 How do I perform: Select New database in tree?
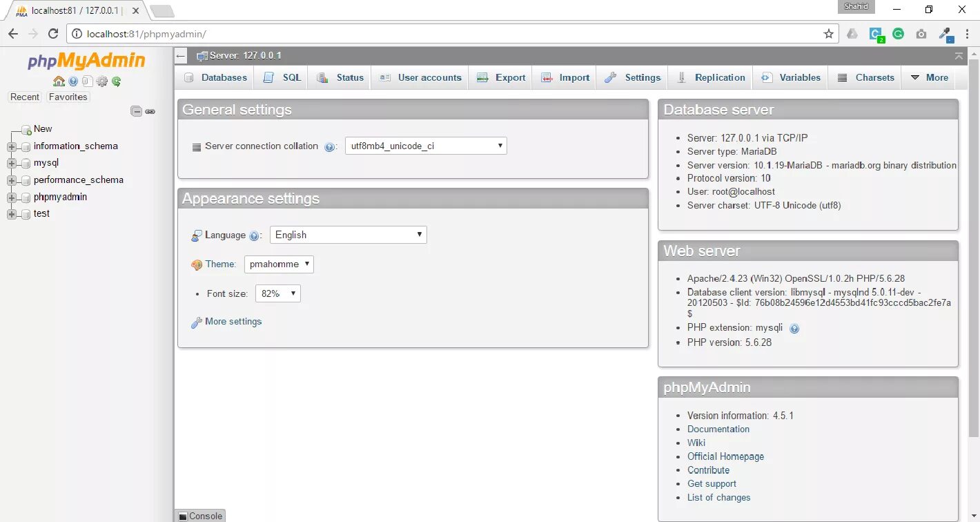click(x=43, y=129)
